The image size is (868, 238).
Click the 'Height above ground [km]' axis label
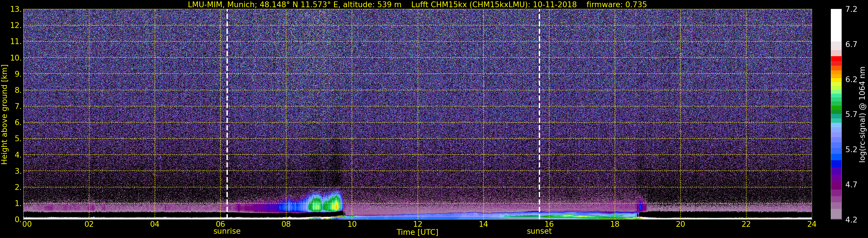click(4, 115)
